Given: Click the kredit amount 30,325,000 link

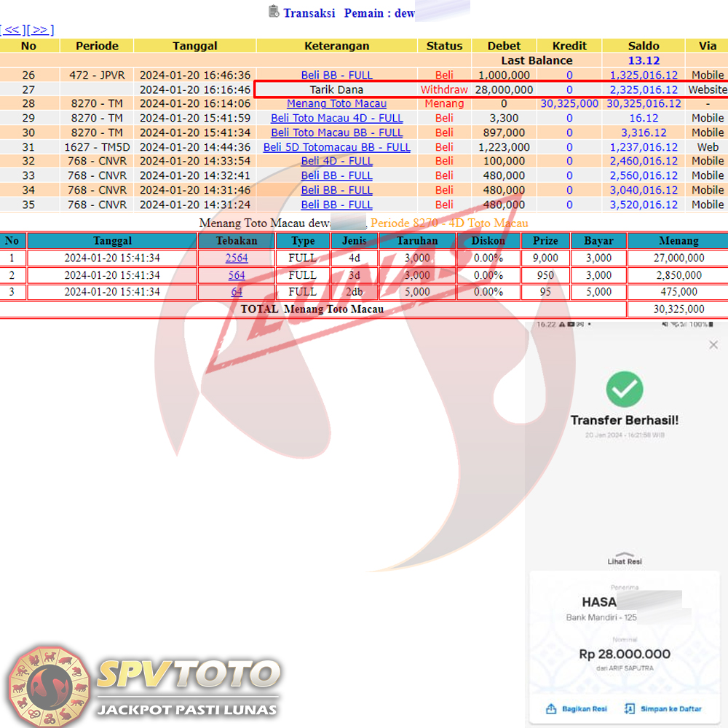Looking at the screenshot, I should (569, 103).
